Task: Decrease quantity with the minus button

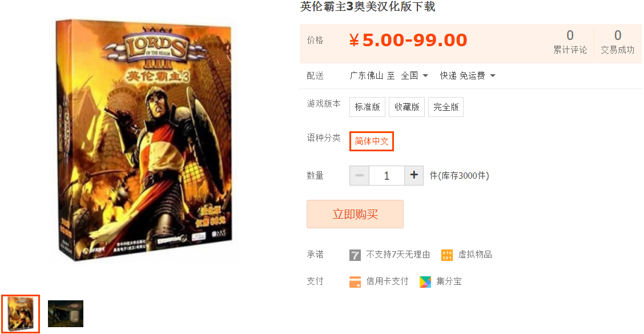Action: pos(359,175)
